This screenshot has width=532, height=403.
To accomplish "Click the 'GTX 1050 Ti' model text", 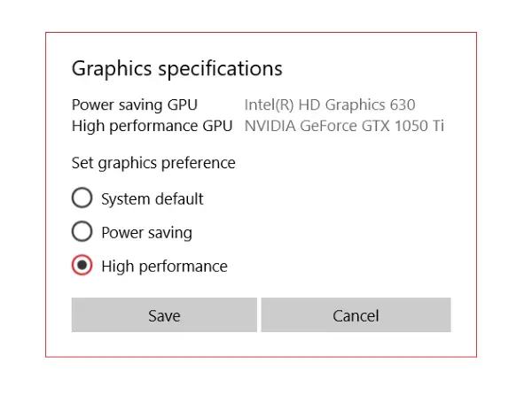I will [x=403, y=126].
